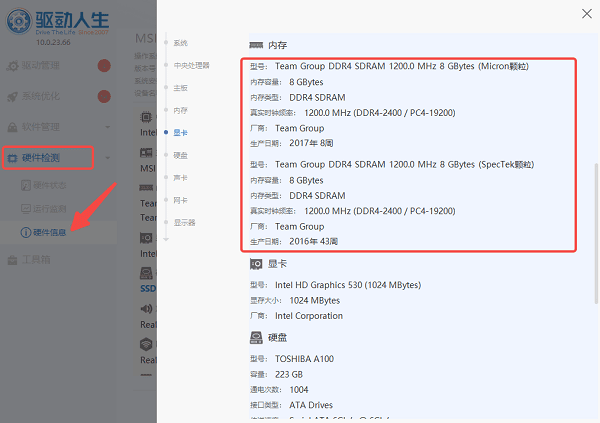Select 声卡 in the navigation list
This screenshot has width=600, height=423.
click(x=180, y=177)
